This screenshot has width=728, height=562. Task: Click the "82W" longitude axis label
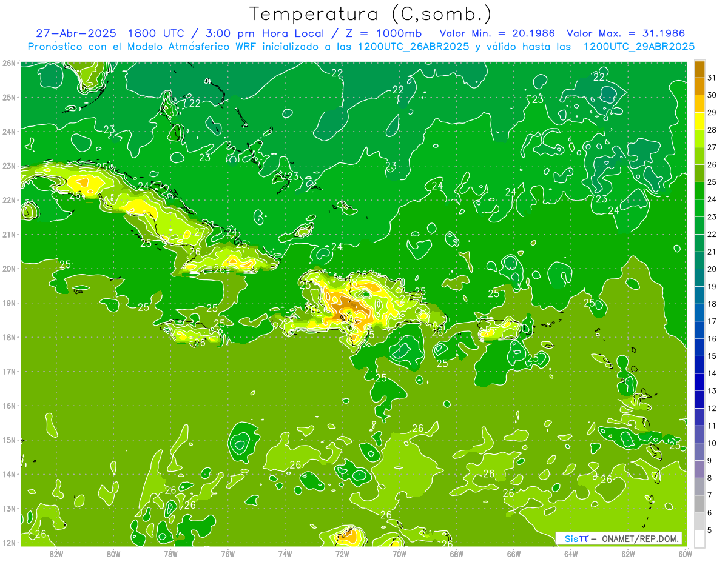[x=56, y=554]
